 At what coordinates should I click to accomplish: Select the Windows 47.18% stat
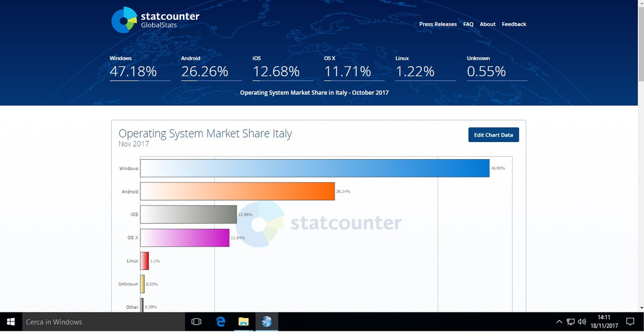[x=139, y=68]
